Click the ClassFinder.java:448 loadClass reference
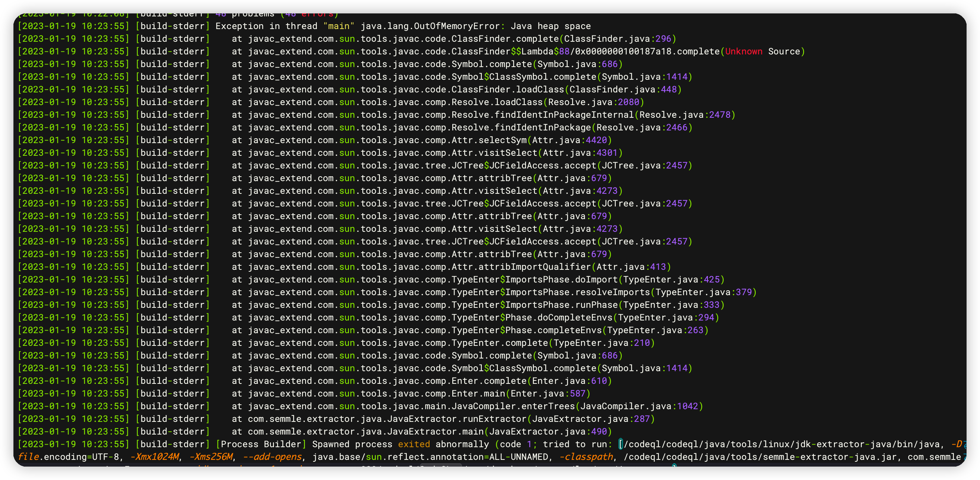 (x=623, y=89)
